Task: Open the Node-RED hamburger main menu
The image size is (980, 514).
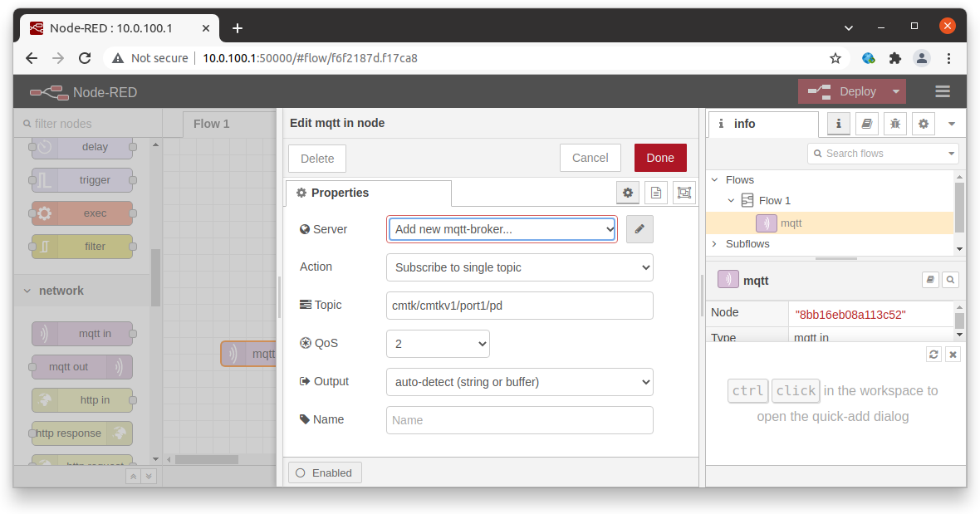Action: tap(942, 91)
